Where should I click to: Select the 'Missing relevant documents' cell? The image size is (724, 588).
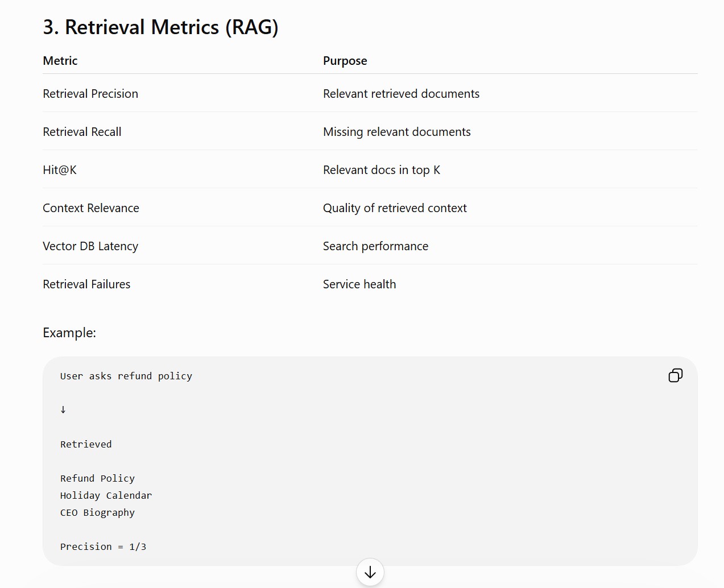397,132
